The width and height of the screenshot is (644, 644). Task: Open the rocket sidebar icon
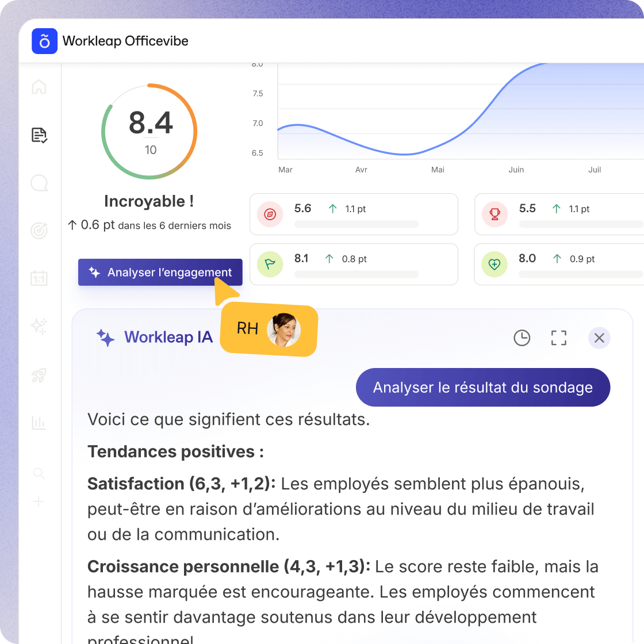click(39, 375)
